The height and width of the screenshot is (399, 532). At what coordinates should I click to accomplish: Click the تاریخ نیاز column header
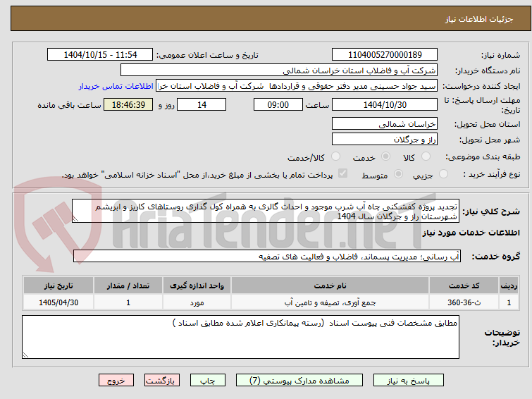click(x=58, y=286)
